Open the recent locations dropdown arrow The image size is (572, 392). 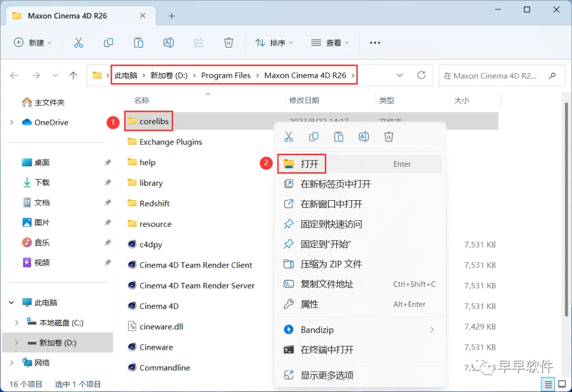coord(55,76)
